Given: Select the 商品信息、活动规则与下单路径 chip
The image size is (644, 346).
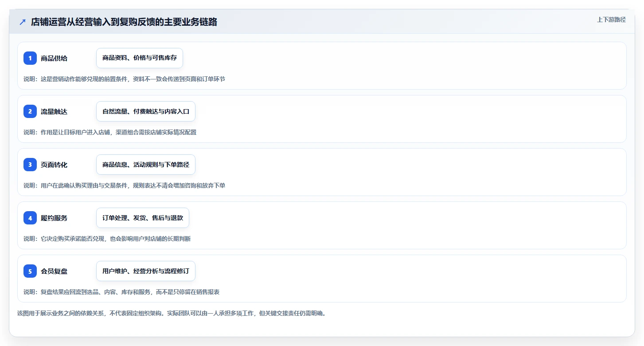Looking at the screenshot, I should point(146,165).
